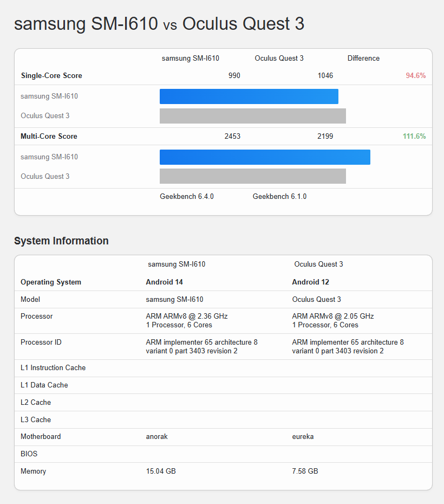Click the Model value 'samsung SM-I610'

click(174, 299)
